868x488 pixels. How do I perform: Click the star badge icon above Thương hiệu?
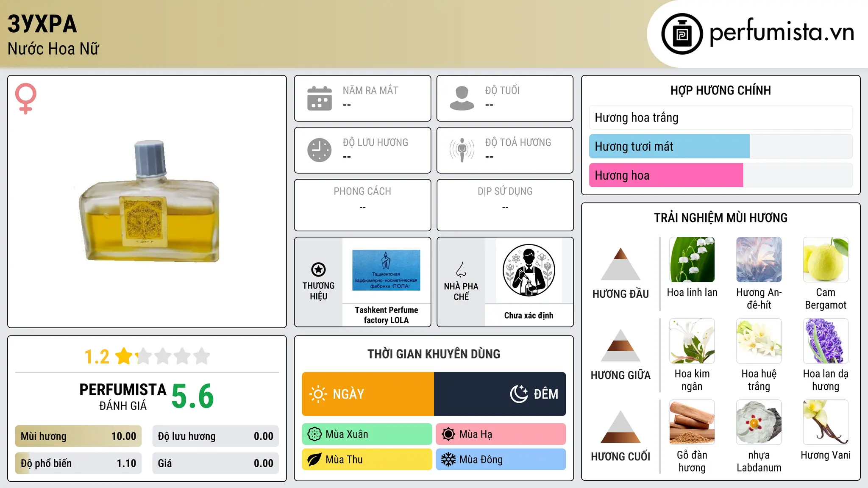click(x=318, y=269)
